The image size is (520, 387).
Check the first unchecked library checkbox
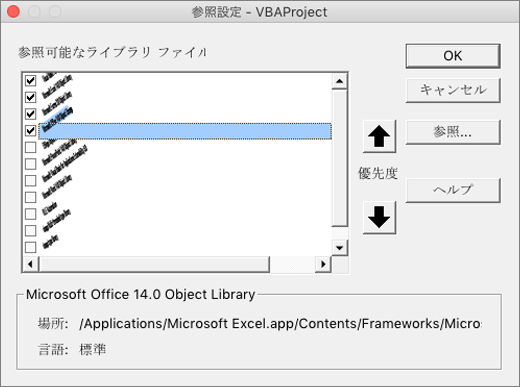click(30, 147)
